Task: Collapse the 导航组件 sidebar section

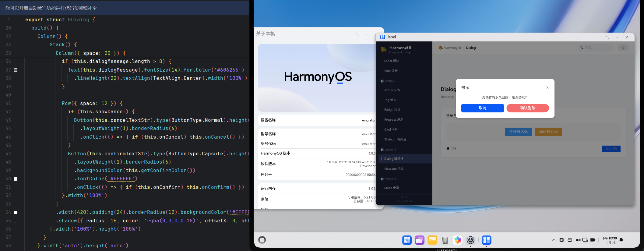Action: [x=389, y=179]
